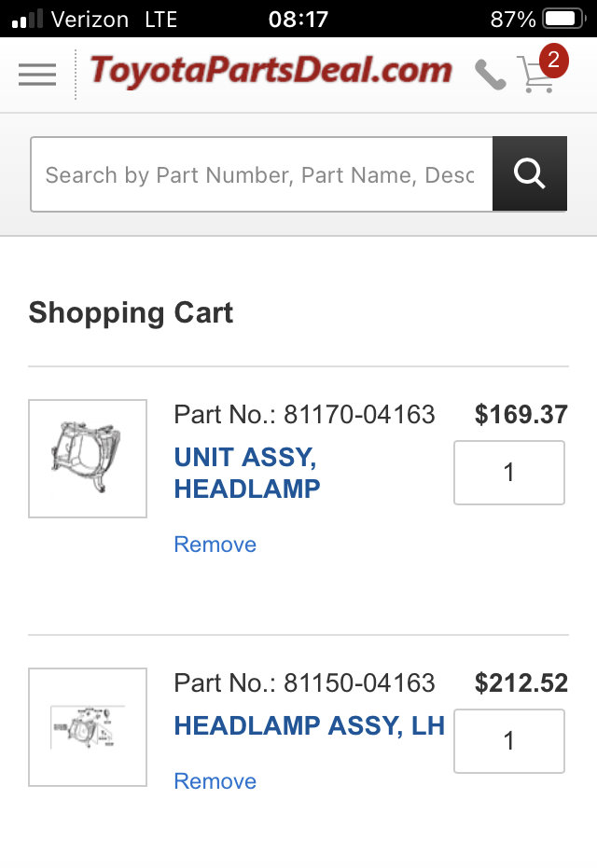
Task: Open the hamburger navigation menu
Action: [37, 75]
